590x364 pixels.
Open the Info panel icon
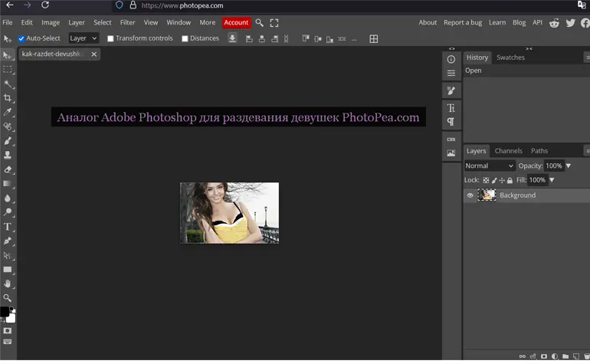point(451,60)
